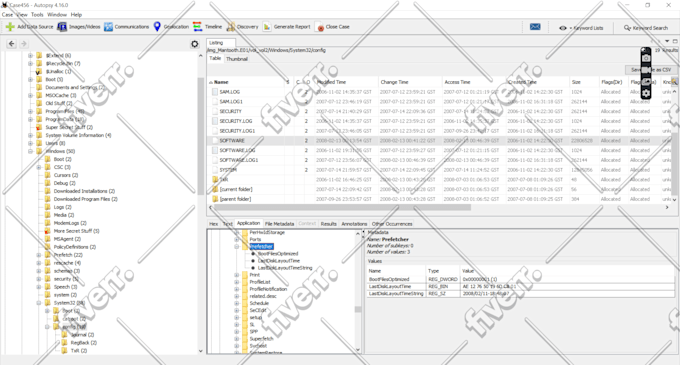The width and height of the screenshot is (680, 365).
Task: Open the Results tab
Action: 328,224
